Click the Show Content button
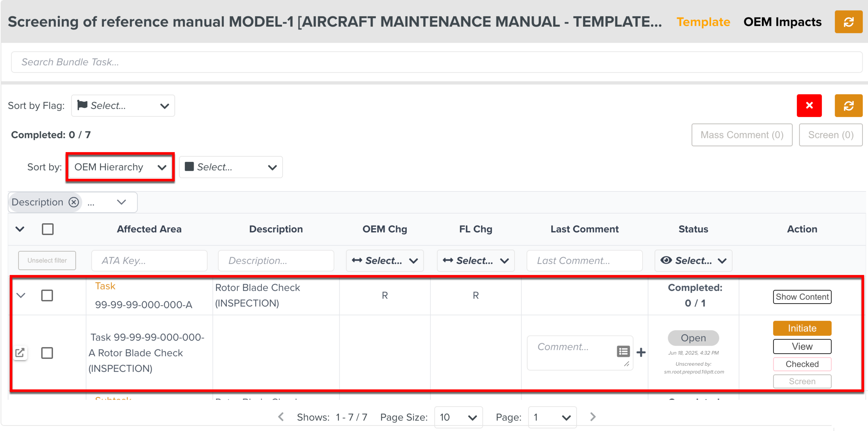Viewport: 868px width, 431px height. tap(802, 297)
